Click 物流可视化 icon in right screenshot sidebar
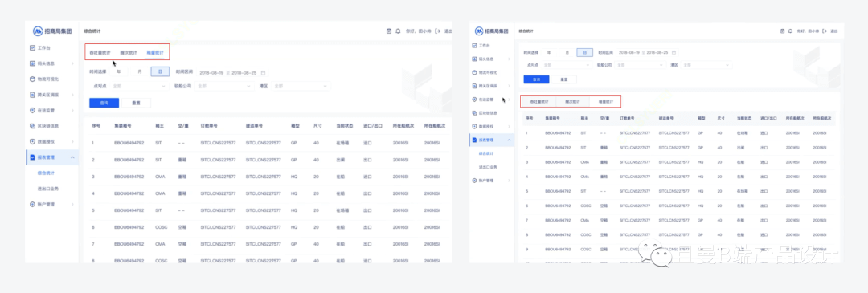 pos(474,72)
